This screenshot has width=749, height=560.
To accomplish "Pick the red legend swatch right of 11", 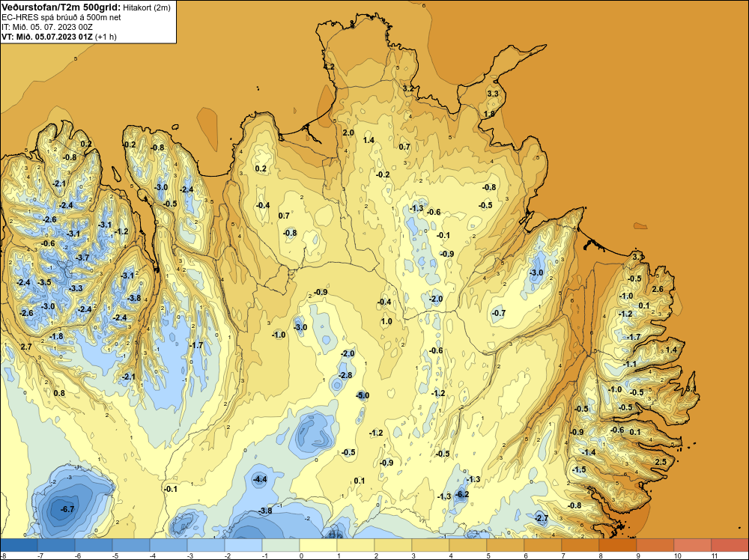I will click(730, 545).
